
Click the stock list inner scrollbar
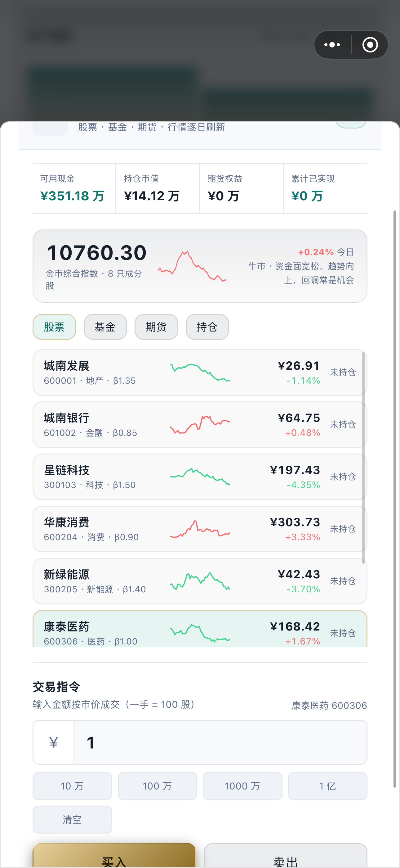363,458
